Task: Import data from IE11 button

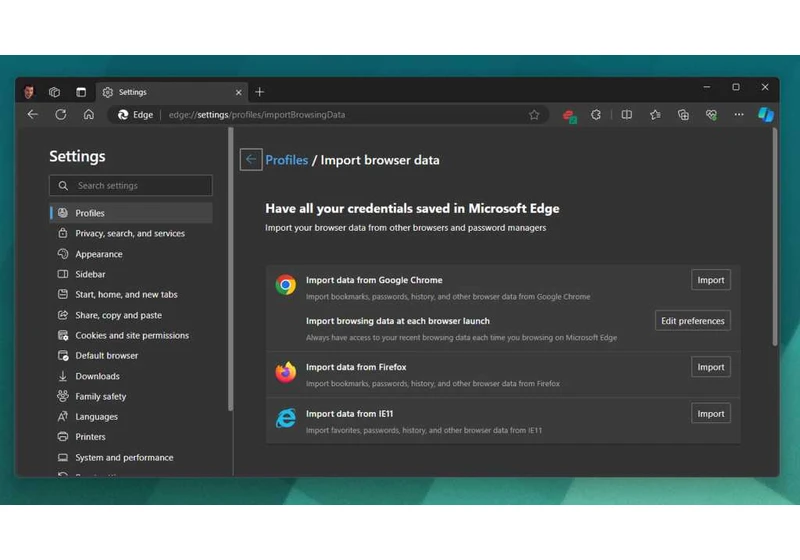Action: (711, 414)
